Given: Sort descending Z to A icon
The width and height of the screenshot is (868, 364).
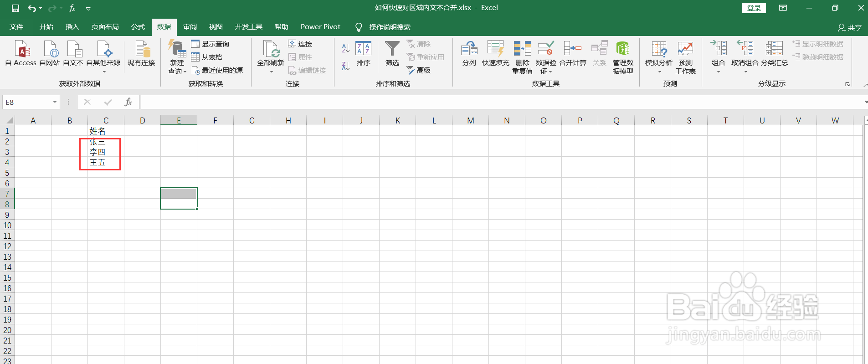Looking at the screenshot, I should (x=346, y=66).
